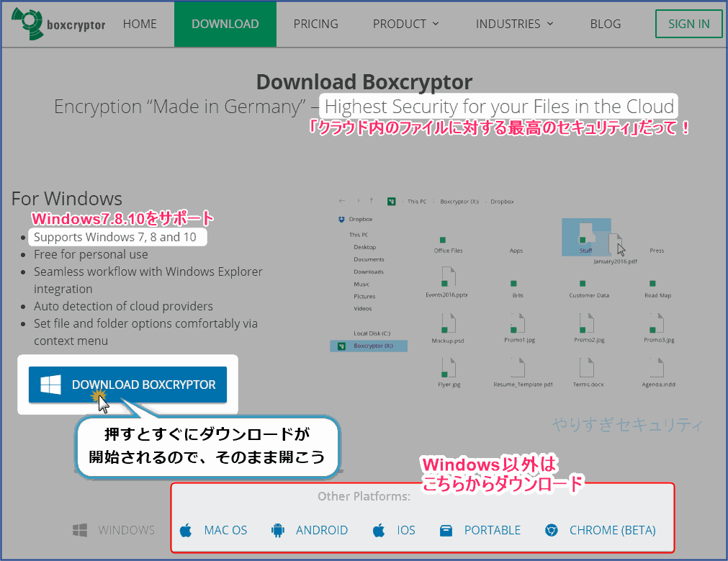This screenshot has height=561, width=728.
Task: Visit the BLOG page
Action: click(x=606, y=24)
